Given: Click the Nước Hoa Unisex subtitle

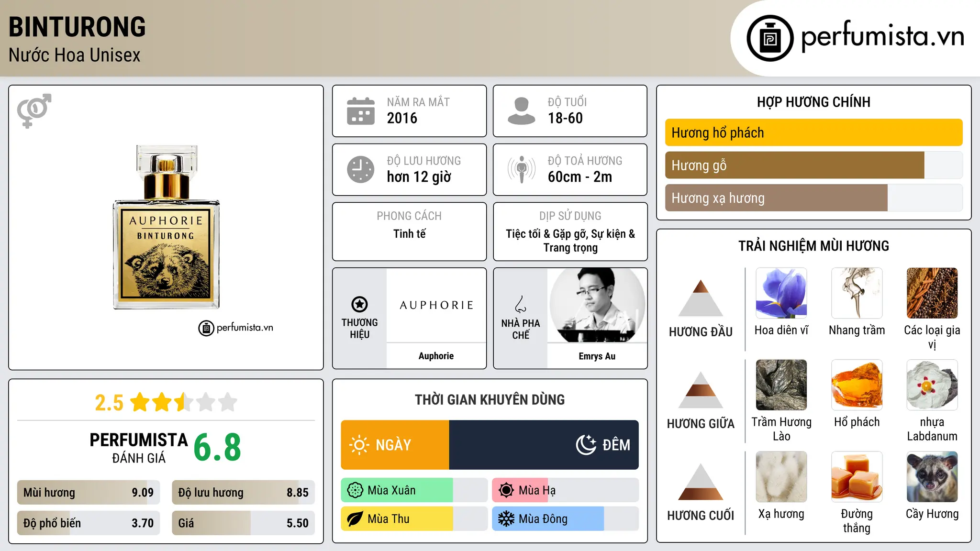Looking at the screenshot, I should point(75,55).
